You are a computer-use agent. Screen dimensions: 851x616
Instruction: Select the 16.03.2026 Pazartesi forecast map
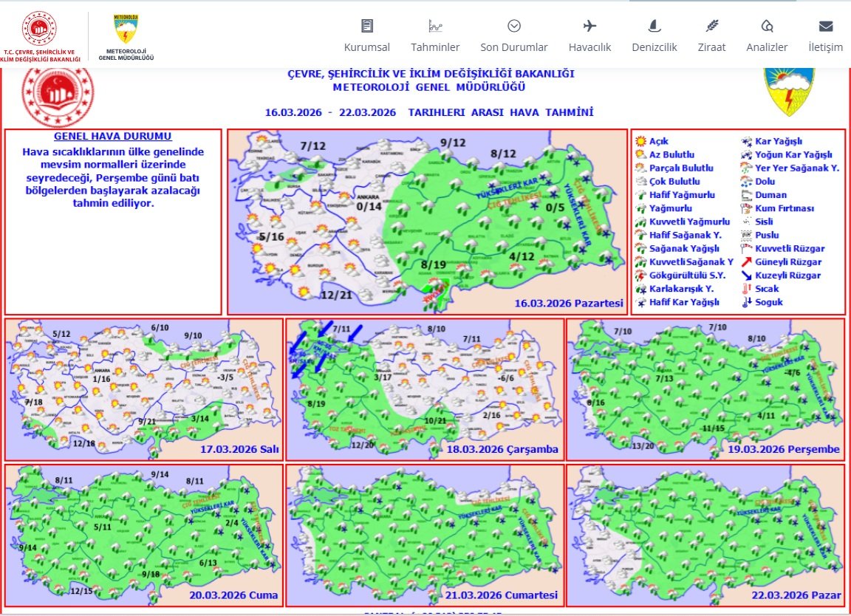point(427,222)
